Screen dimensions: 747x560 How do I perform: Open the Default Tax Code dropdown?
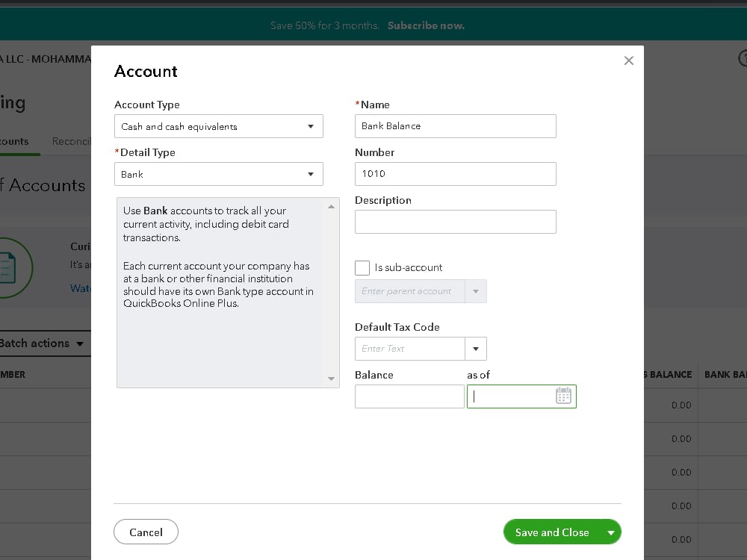[476, 349]
